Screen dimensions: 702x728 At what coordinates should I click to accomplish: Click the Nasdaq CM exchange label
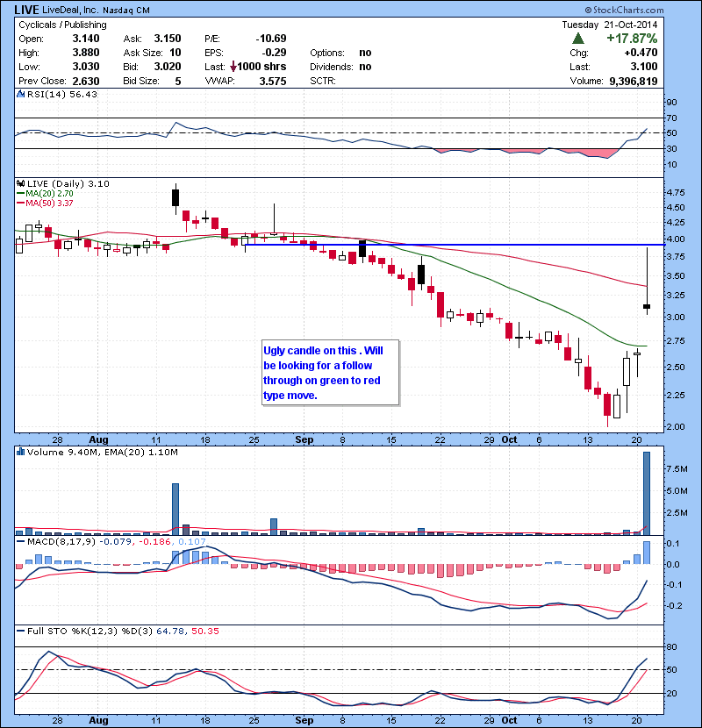click(x=125, y=11)
